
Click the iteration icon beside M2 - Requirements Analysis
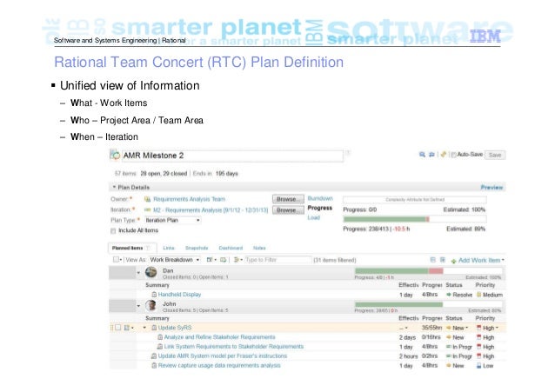tap(148, 210)
